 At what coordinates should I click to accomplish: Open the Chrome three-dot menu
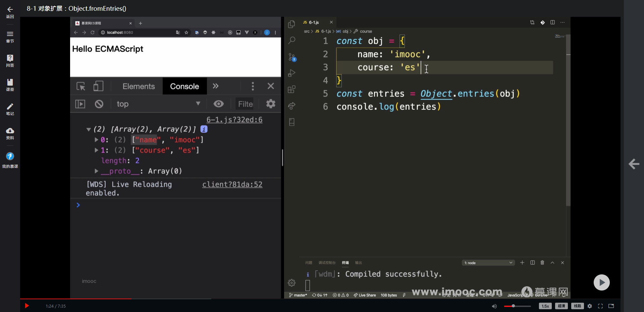point(275,33)
